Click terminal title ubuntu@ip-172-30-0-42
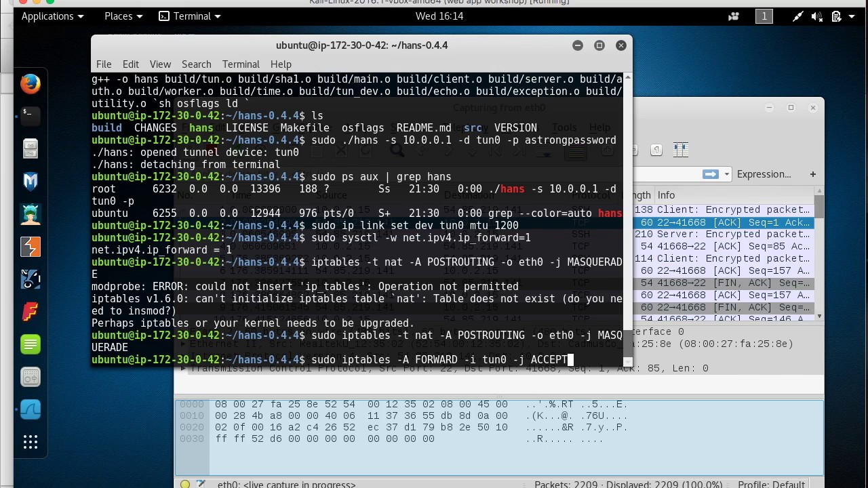 click(x=361, y=45)
